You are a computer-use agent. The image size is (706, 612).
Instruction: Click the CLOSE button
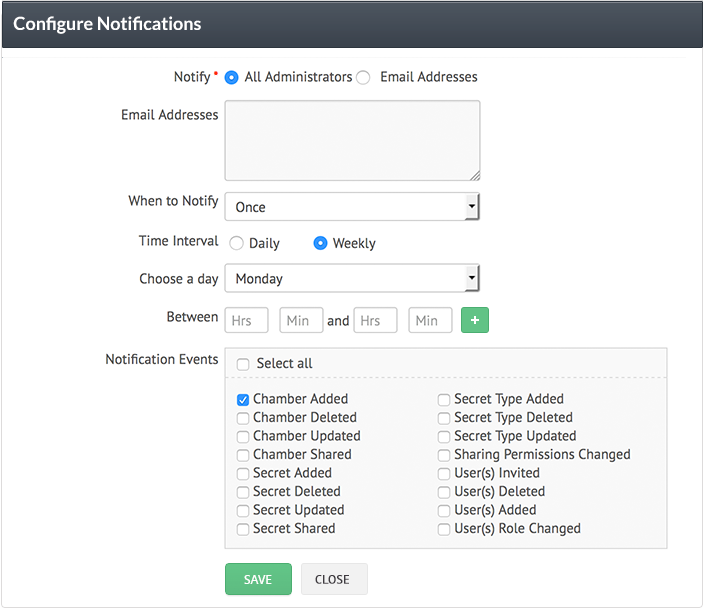pyautogui.click(x=332, y=579)
